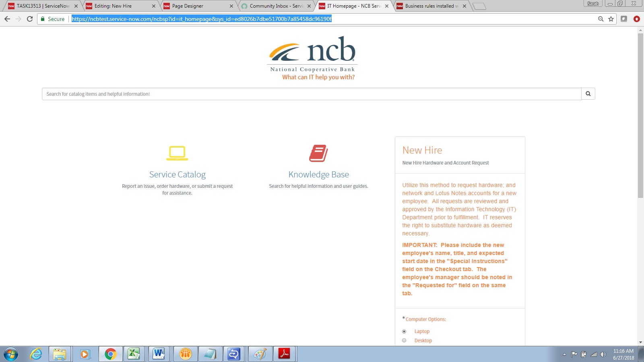Click the power plug tray icon
The height and width of the screenshot is (362, 644).
[x=584, y=354]
